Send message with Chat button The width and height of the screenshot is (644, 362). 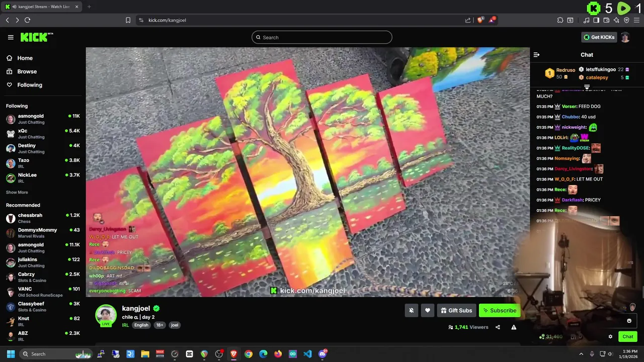pyautogui.click(x=628, y=337)
